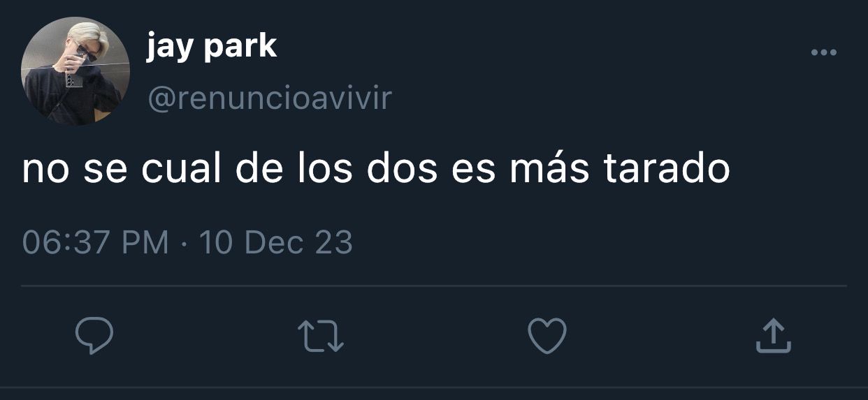Open jay park's circular profile picture
The image size is (868, 400).
(75, 71)
